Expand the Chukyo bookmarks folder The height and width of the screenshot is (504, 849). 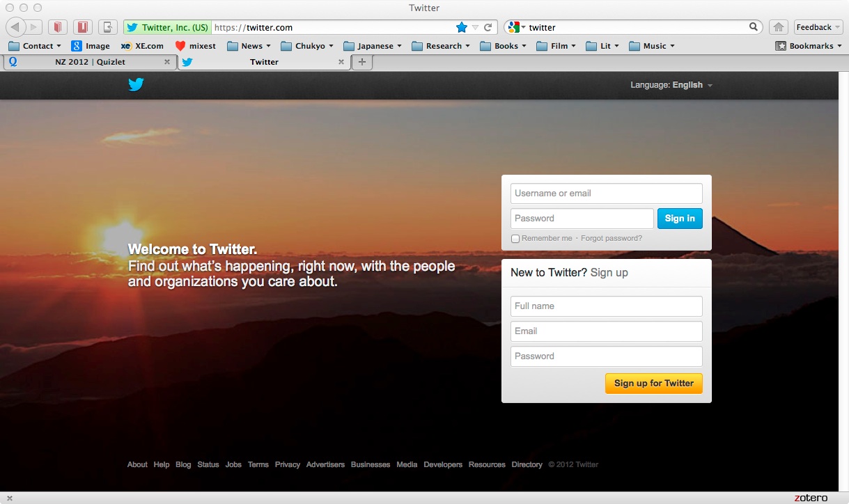coord(307,46)
